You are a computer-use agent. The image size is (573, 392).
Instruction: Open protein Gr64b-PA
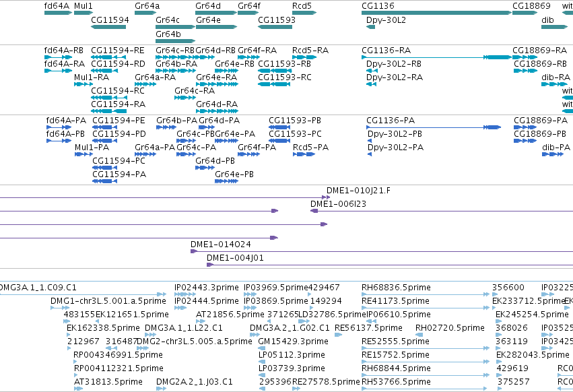(177, 121)
